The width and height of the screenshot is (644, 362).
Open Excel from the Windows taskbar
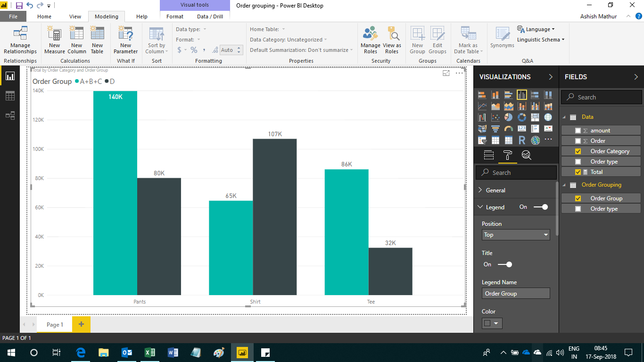(150, 353)
